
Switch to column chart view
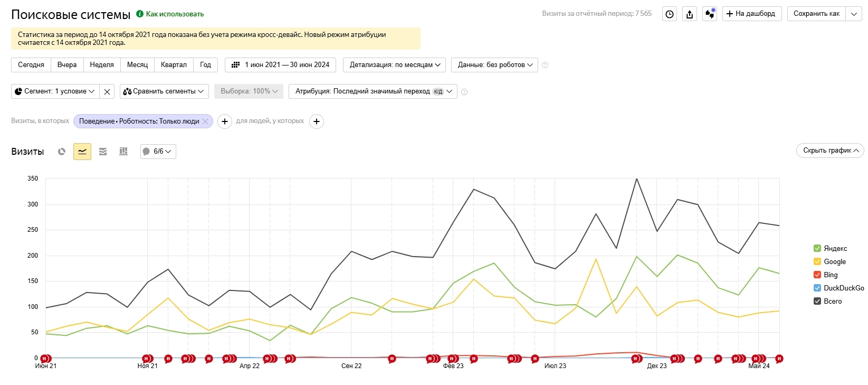(123, 152)
